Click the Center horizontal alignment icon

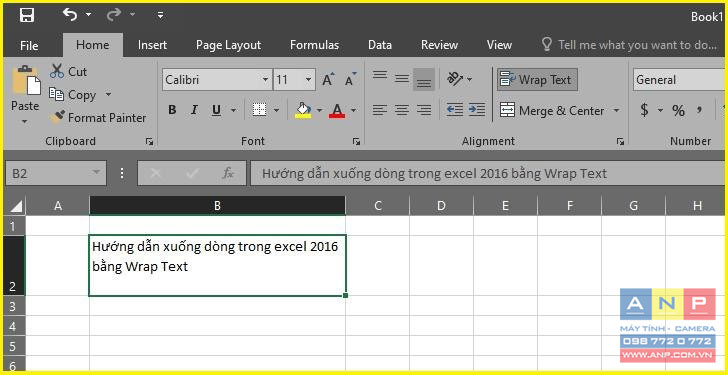(x=402, y=110)
